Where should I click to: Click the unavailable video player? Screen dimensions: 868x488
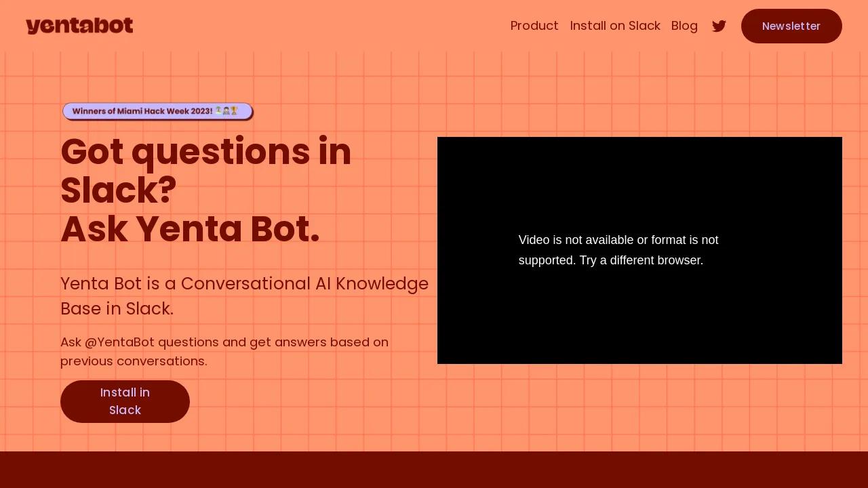point(639,250)
